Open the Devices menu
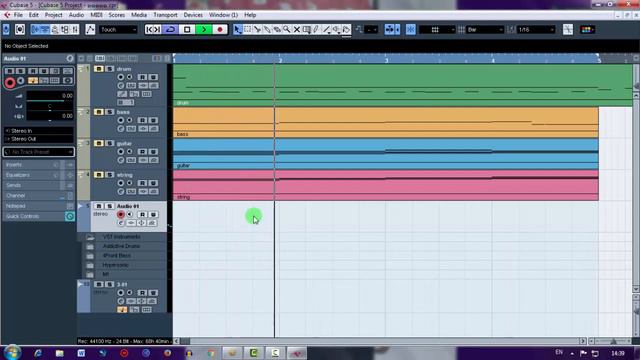 [x=193, y=15]
